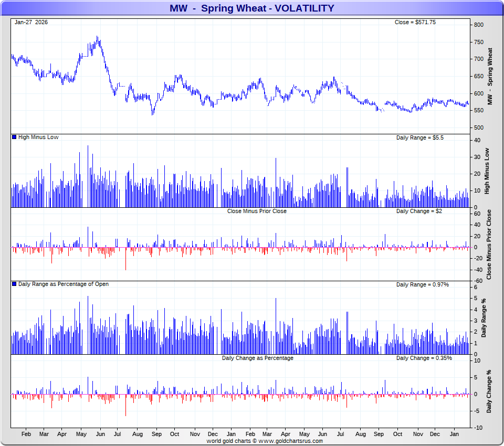504x446 pixels.
Task: Click the 'Daily Change = $2' value
Action: (419, 211)
